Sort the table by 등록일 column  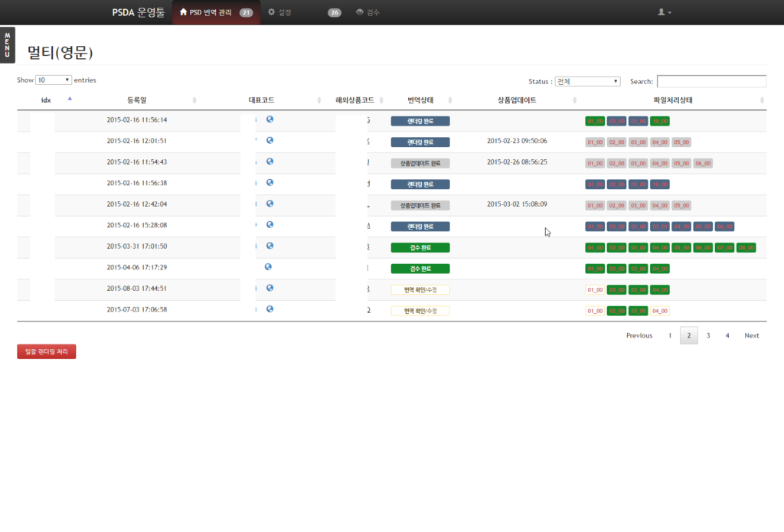138,100
